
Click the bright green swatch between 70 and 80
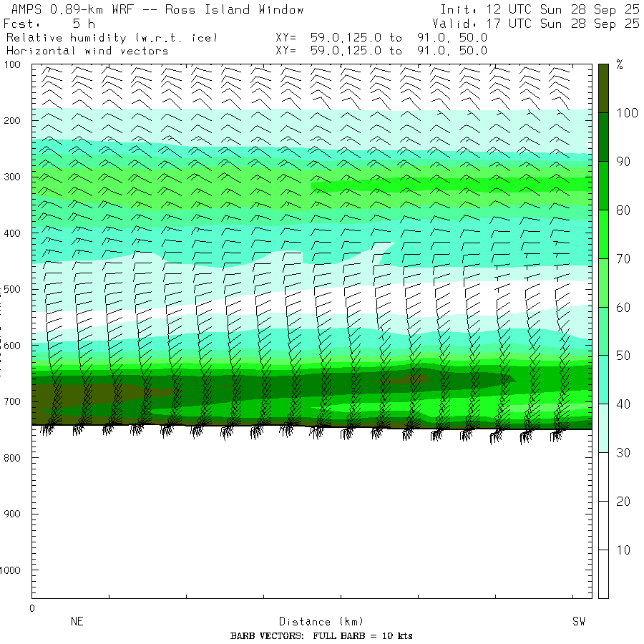tap(603, 234)
